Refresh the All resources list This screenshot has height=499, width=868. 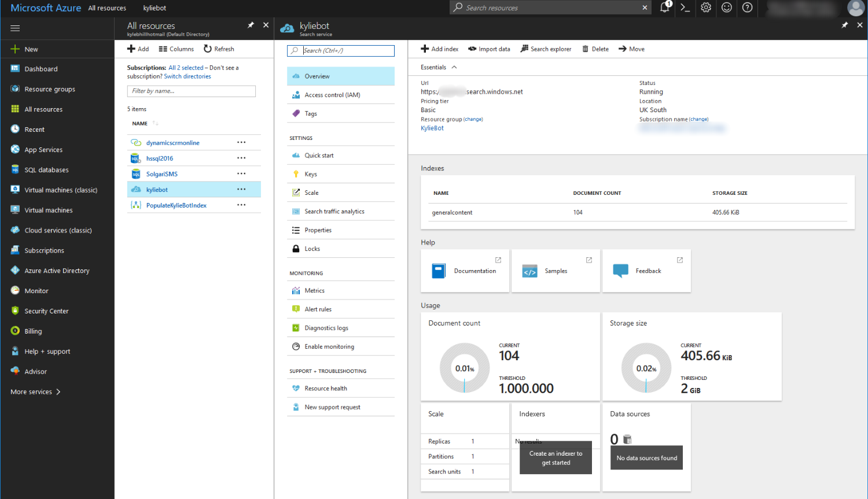[219, 49]
